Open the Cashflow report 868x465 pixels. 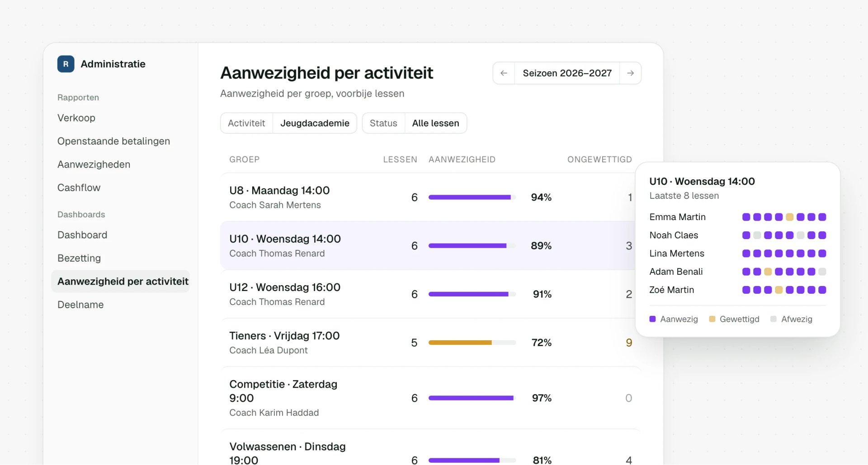(79, 188)
